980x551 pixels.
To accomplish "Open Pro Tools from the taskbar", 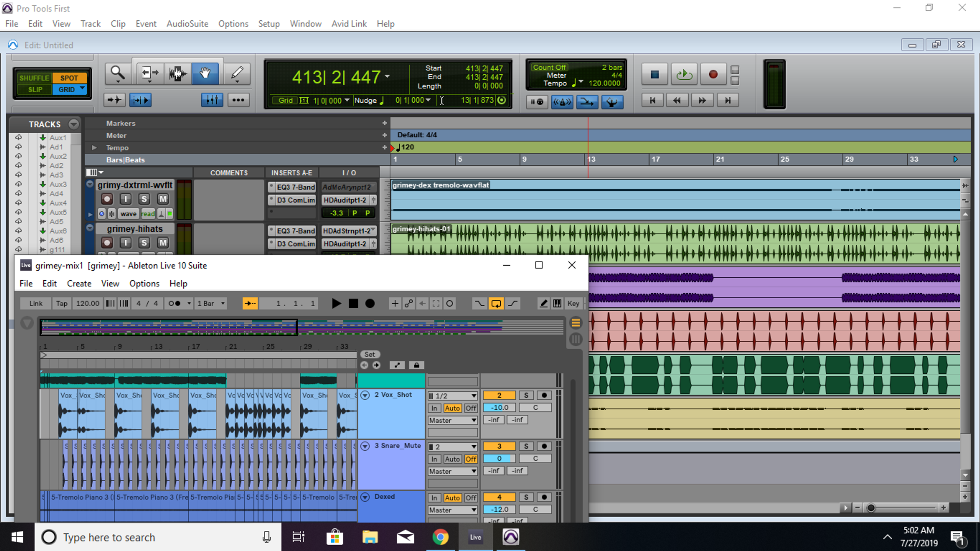I will 511,537.
